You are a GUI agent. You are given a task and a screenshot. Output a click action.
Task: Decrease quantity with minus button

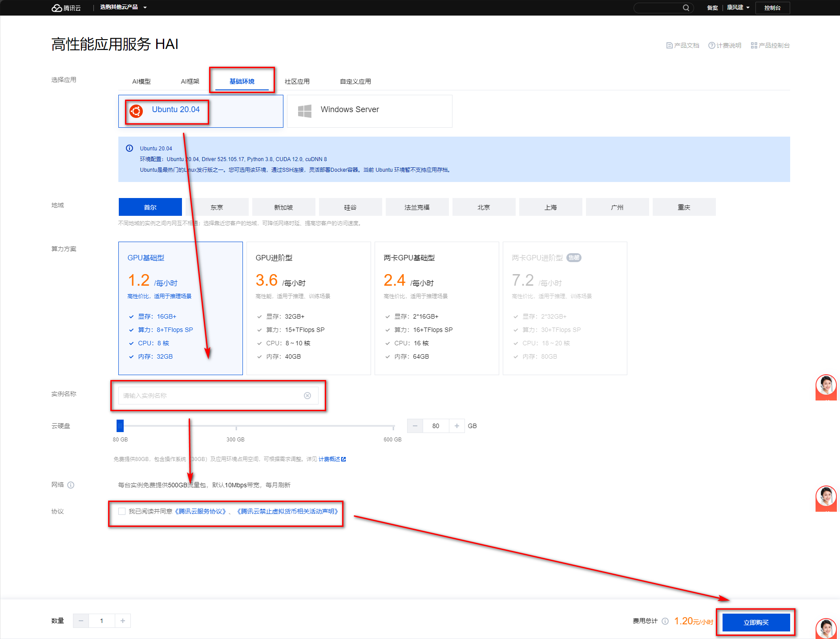[x=81, y=621]
